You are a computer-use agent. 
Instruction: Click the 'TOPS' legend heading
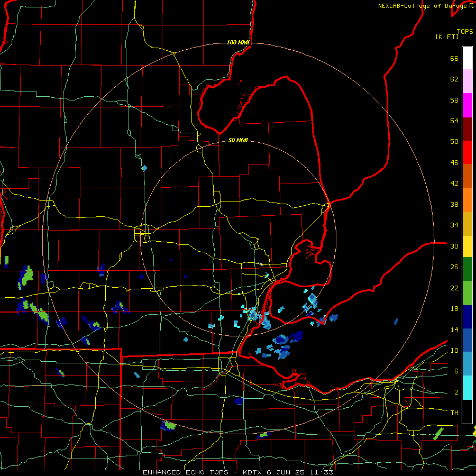pos(465,31)
